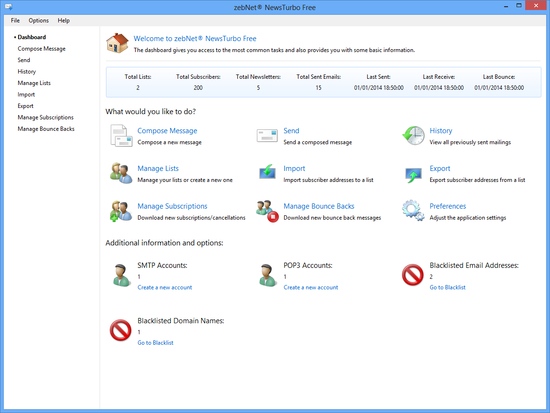Click Go to Blacklist under Blacklisted Domain Names

155,343
